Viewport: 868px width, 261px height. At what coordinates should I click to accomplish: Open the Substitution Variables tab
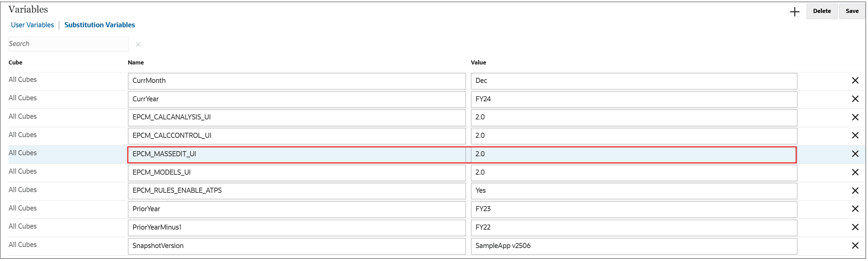click(x=99, y=25)
